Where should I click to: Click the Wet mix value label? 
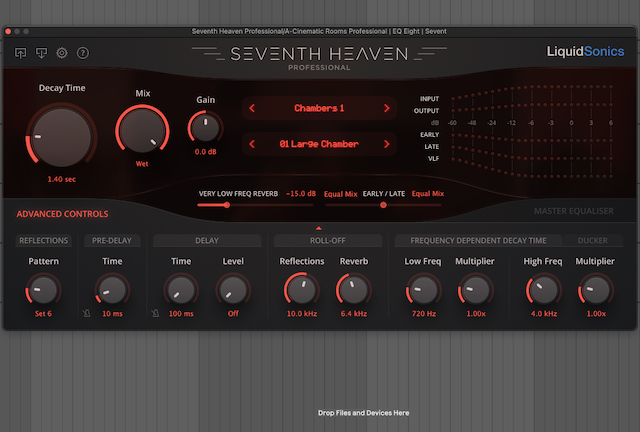(142, 164)
